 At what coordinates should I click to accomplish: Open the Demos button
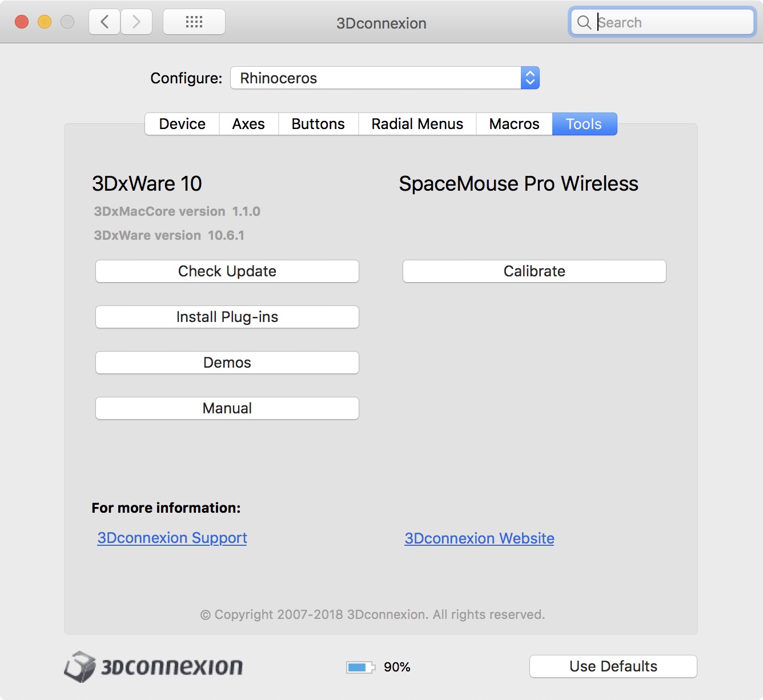[x=227, y=363]
